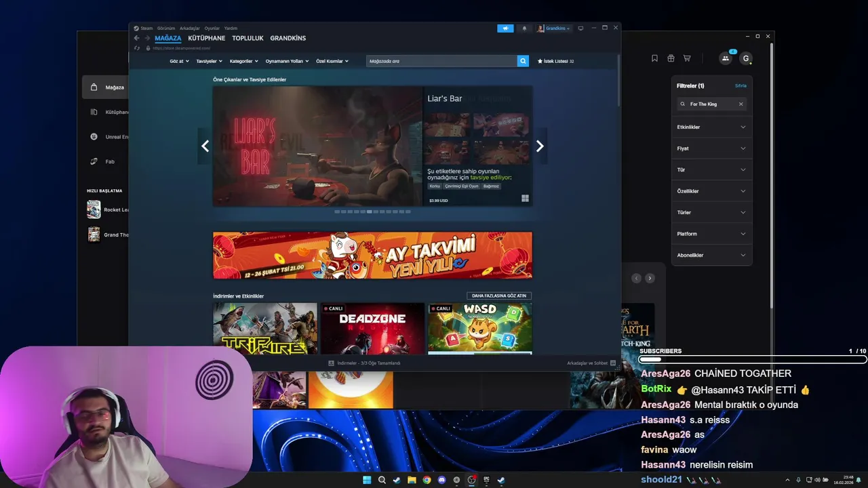Screen dimensions: 868x488
Task: Click the Epic filter keyword field
Action: point(712,104)
